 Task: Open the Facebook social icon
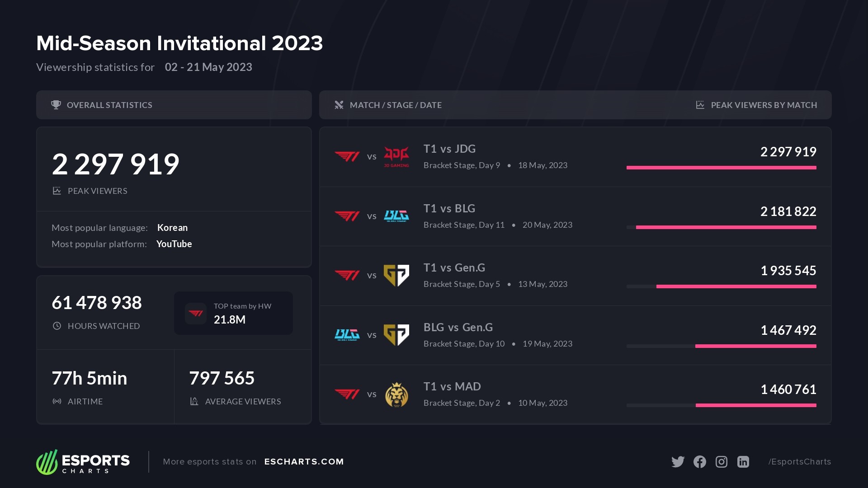(699, 462)
